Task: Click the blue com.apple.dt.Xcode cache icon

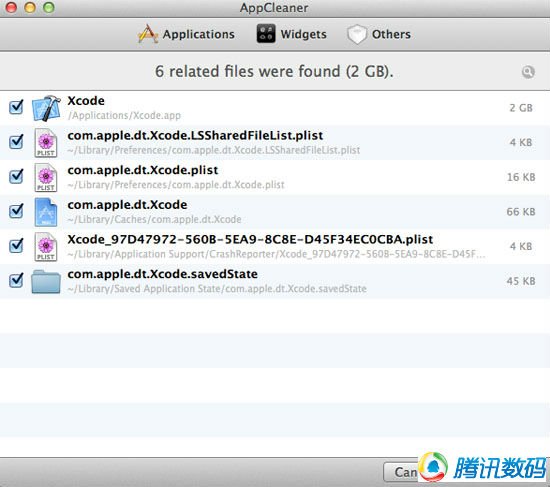Action: [x=46, y=212]
